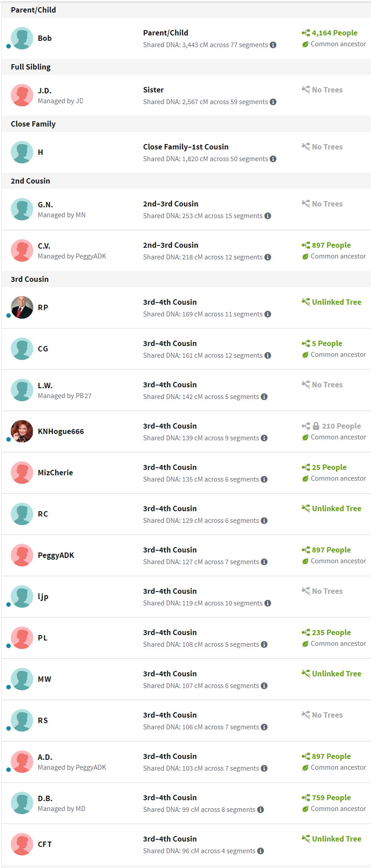The height and width of the screenshot is (868, 371).
Task: Click Unlinked Tree icon for RC
Action: (306, 509)
